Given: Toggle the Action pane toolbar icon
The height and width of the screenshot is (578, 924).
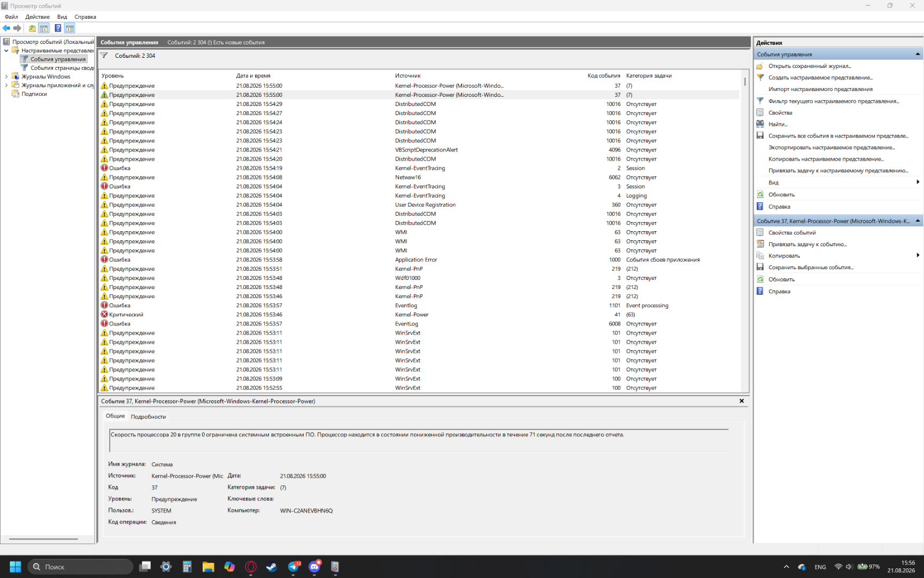Looking at the screenshot, I should point(70,28).
